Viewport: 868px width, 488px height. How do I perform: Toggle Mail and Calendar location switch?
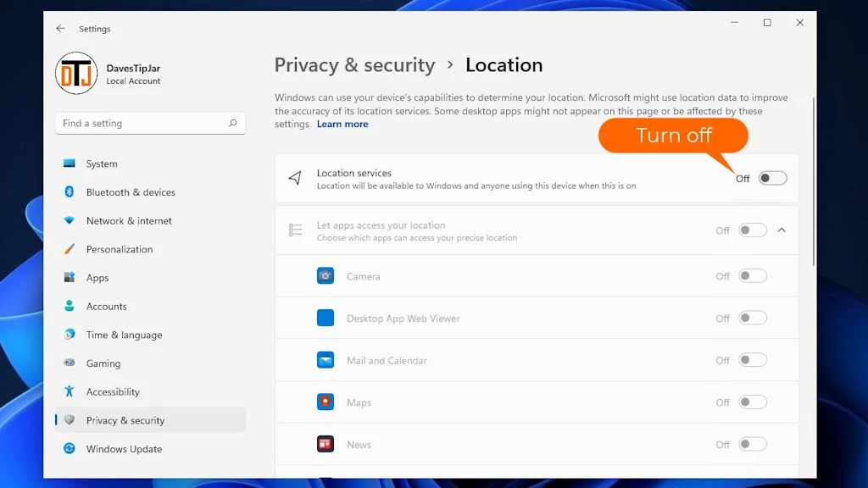753,359
